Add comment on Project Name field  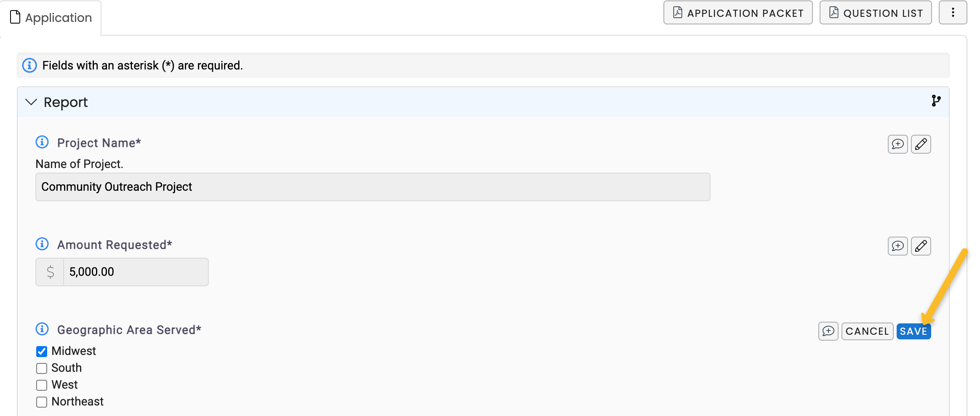pos(897,144)
